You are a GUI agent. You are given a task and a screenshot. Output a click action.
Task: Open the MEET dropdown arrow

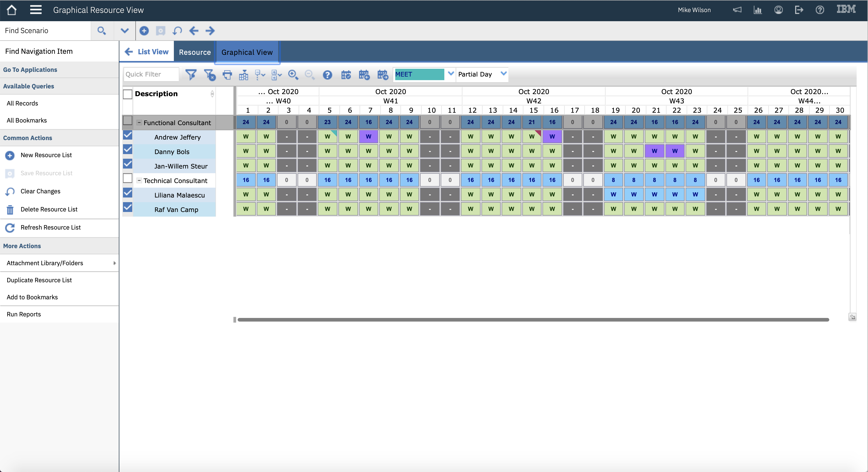coord(451,74)
